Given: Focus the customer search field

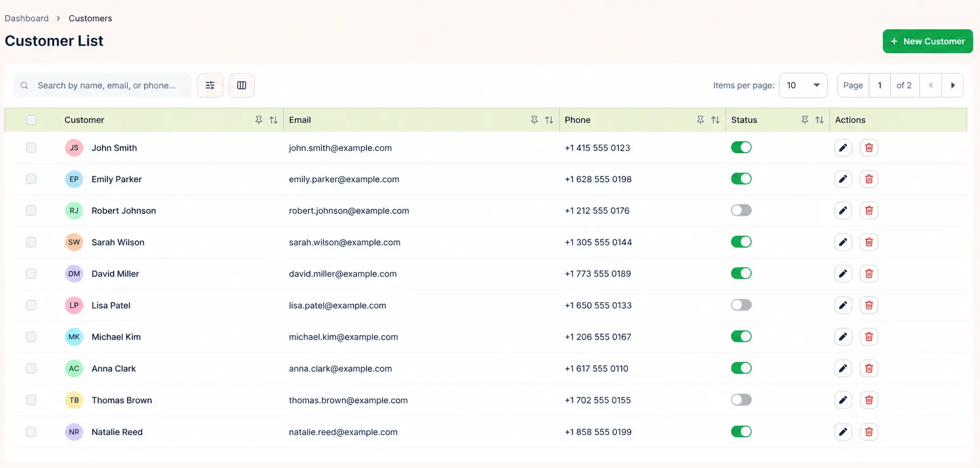Looking at the screenshot, I should [103, 85].
